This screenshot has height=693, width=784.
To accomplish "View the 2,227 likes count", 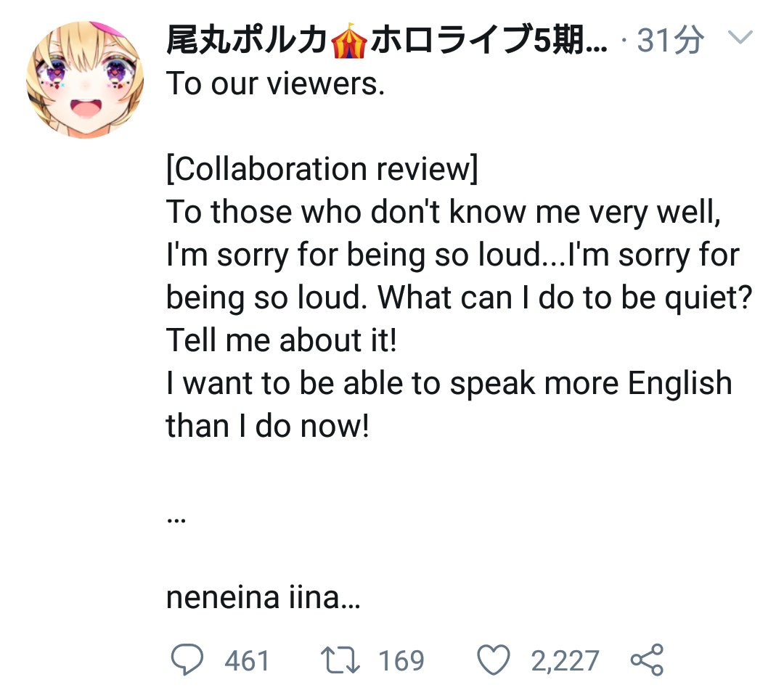I will (565, 660).
